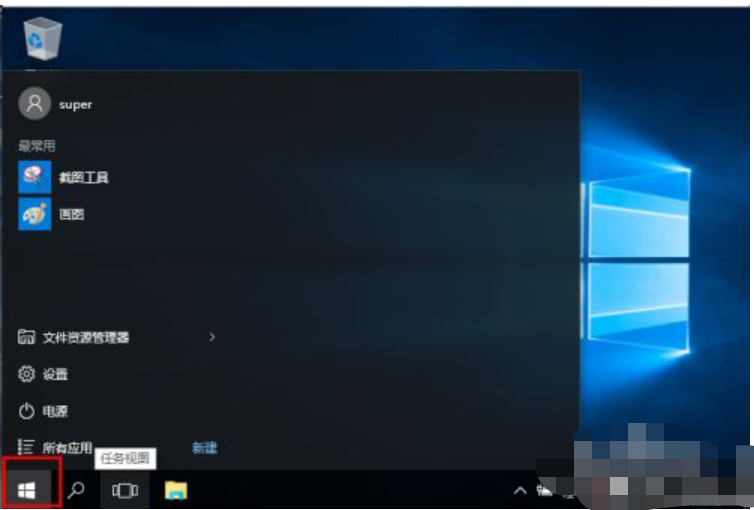Launch File Explorer from the taskbar
Screen dimensions: 754x510
(x=176, y=490)
